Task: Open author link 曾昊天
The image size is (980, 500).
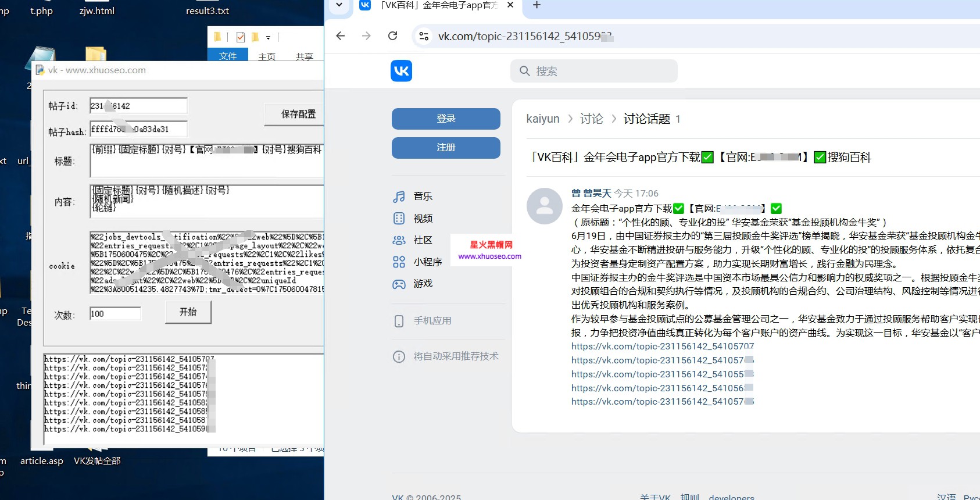Action: pyautogui.click(x=591, y=194)
